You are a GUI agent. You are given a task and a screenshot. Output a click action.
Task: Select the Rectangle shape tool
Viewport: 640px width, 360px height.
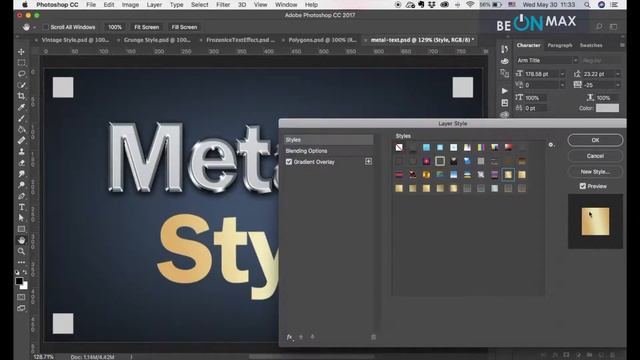coord(21,229)
